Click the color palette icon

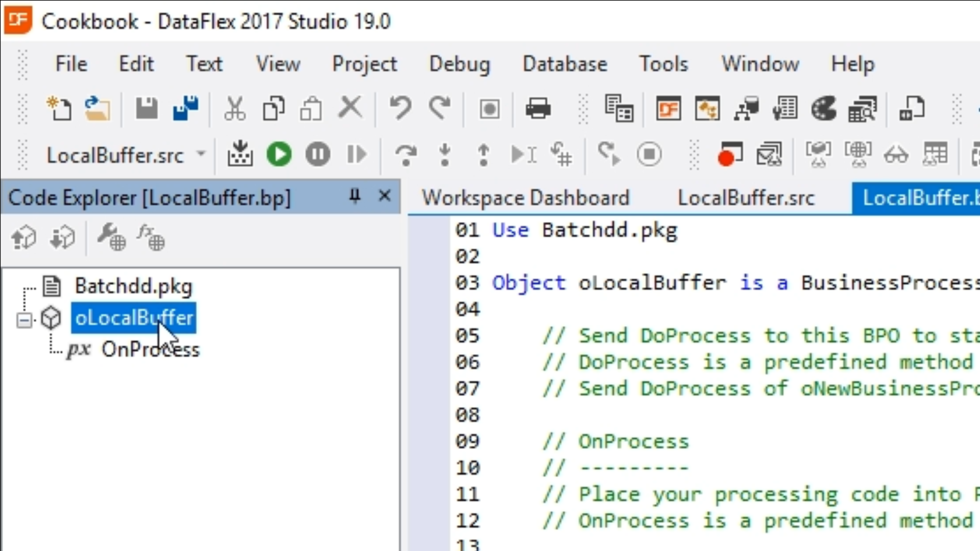(823, 108)
